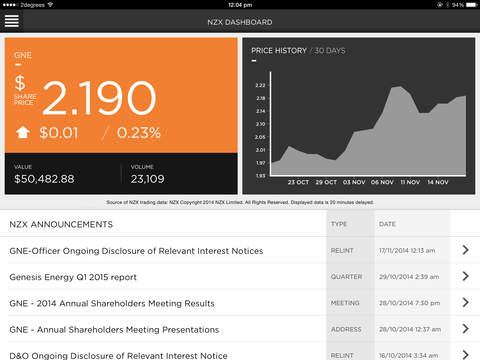Viewport: 480px width, 360px height.
Task: Open D&O Ongoing Disclosure of Relevant Interest Notice
Action: [x=118, y=355]
